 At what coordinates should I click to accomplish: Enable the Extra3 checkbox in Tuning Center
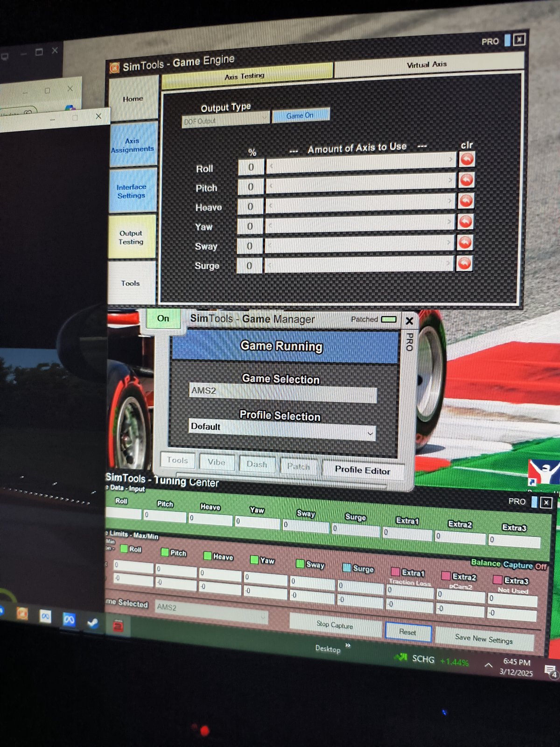click(497, 580)
